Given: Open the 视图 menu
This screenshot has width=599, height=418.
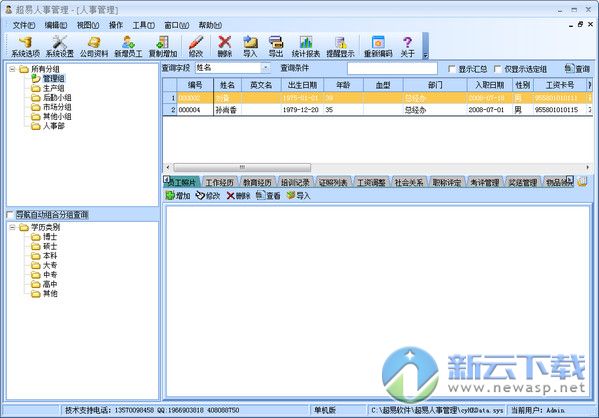Looking at the screenshot, I should pyautogui.click(x=88, y=25).
